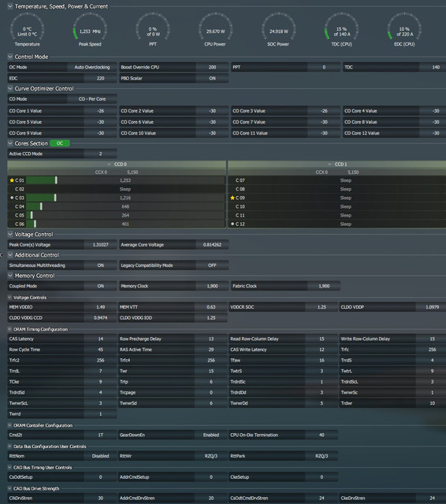Edit the CO Core 3 Value field

(x=324, y=111)
